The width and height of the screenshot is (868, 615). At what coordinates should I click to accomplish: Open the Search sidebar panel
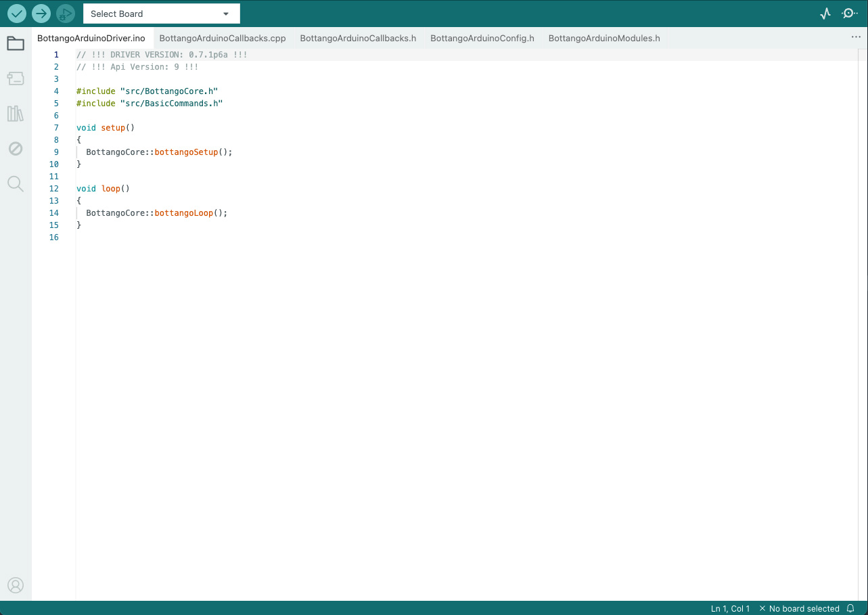pos(15,183)
